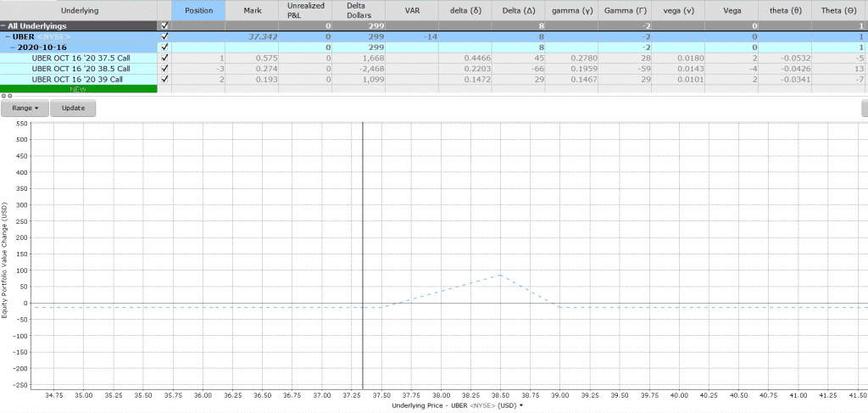Click the current price vertical line on chart

(x=363, y=254)
